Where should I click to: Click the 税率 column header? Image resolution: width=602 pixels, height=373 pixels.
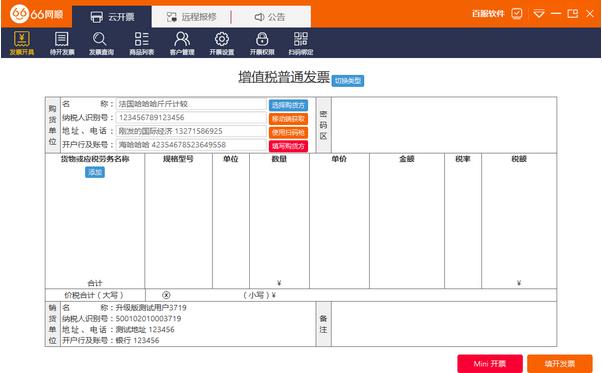click(463, 159)
